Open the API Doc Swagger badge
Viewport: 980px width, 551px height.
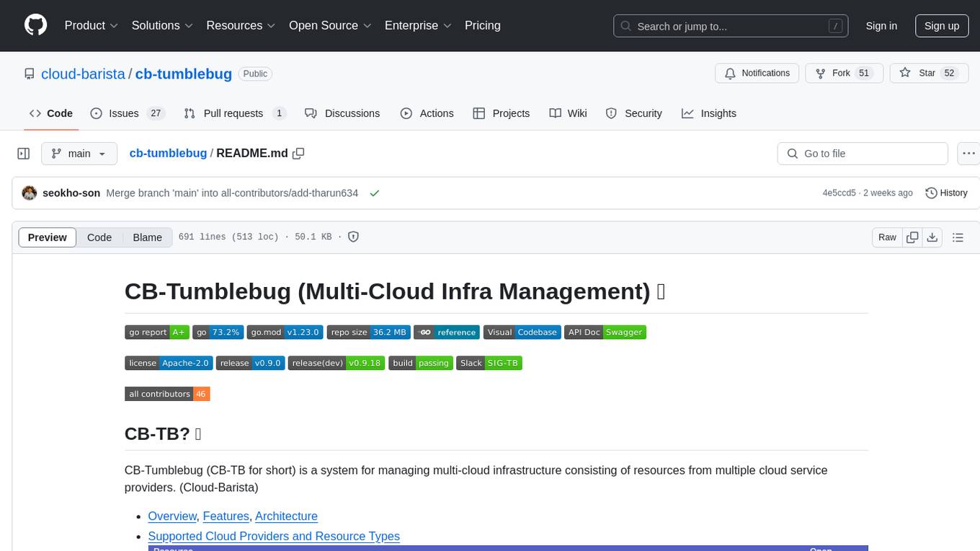coord(605,332)
